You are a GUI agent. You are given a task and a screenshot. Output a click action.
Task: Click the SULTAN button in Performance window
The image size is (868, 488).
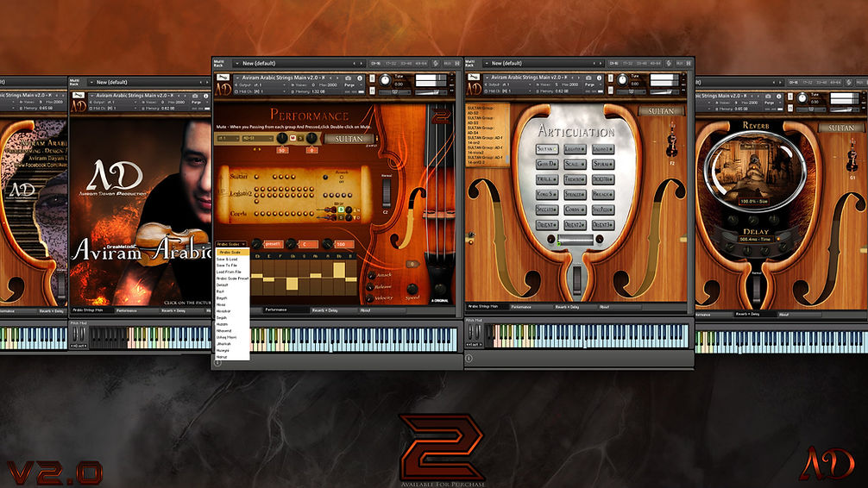pyautogui.click(x=349, y=139)
